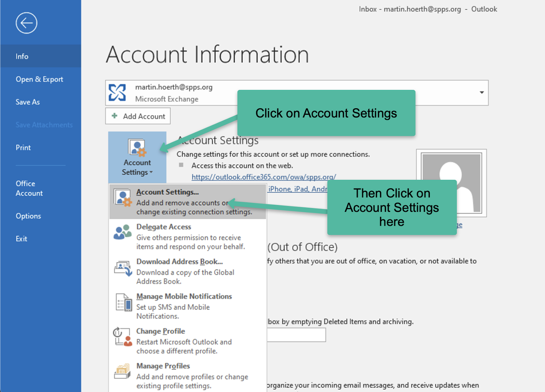This screenshot has height=392, width=545.
Task: Open the Open & Export page
Action: (41, 79)
